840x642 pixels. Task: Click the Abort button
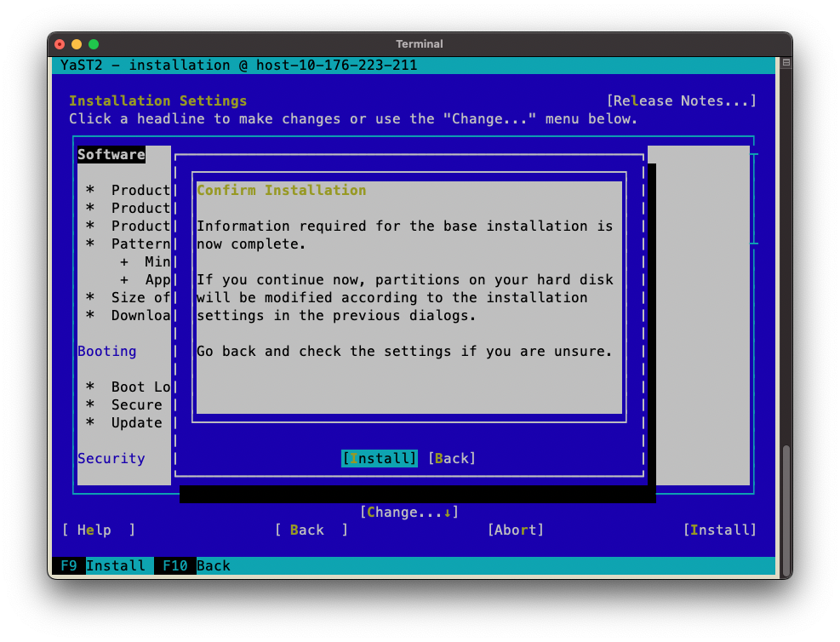(515, 530)
